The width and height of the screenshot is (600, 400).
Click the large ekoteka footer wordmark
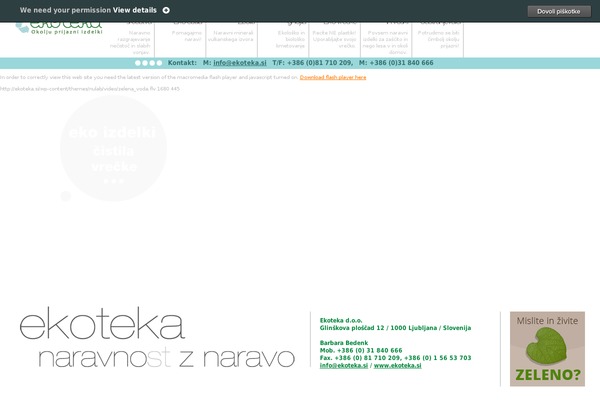(x=102, y=323)
